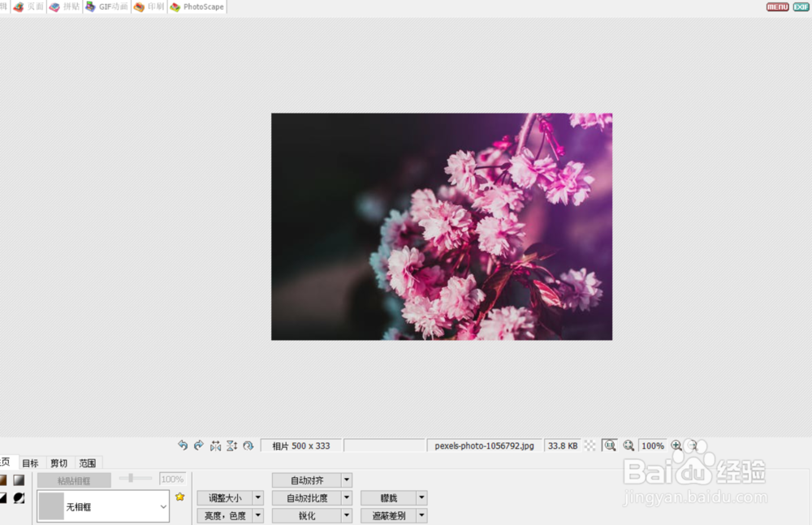
Task: Click the 100% zoom level field
Action: tap(653, 445)
